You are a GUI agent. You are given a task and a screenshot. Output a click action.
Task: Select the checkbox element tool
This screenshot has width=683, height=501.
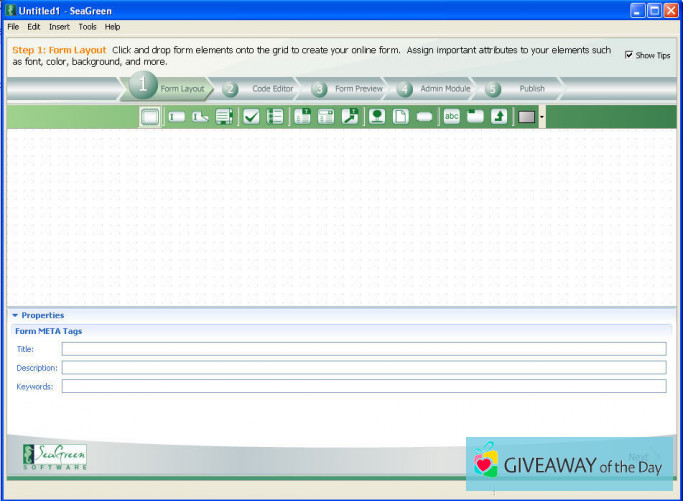[x=251, y=117]
